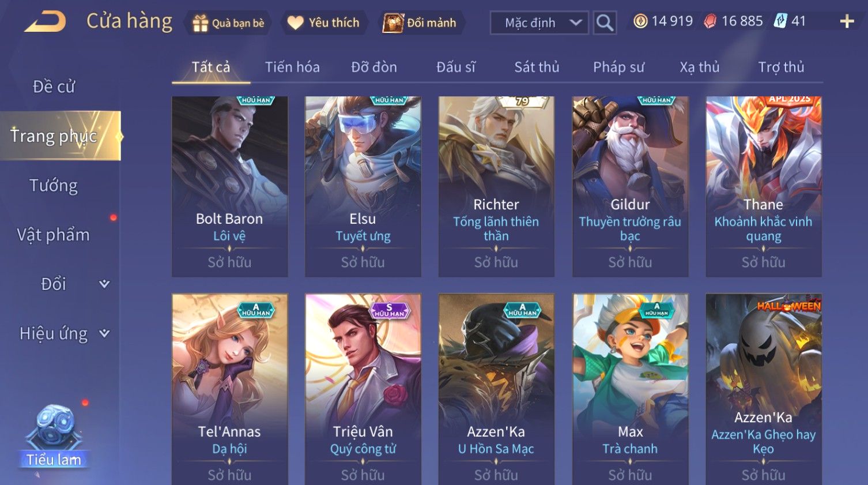Select the Max Trà chanh skin card
868x485 pixels.
(x=630, y=389)
